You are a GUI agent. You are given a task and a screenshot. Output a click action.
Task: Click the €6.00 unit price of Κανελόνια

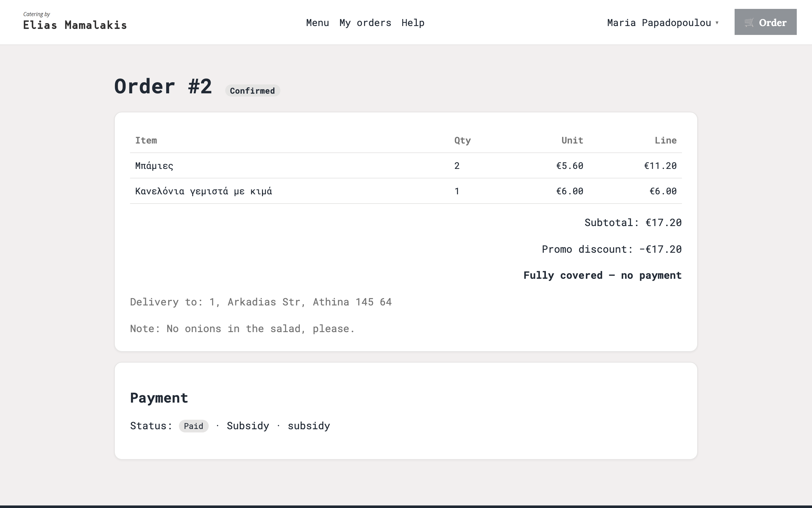coord(569,191)
